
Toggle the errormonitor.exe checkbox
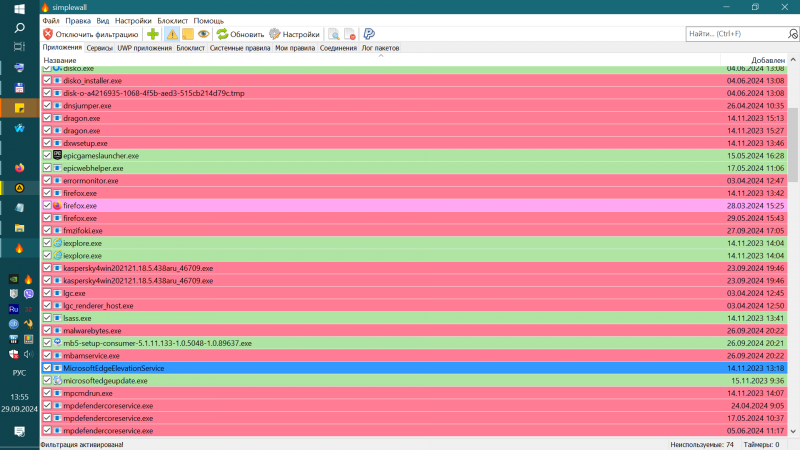tap(47, 180)
